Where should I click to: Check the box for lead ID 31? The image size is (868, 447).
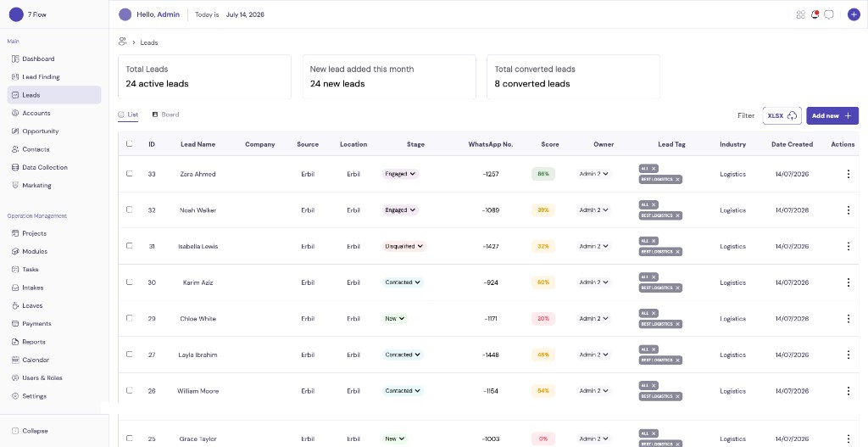coord(130,245)
